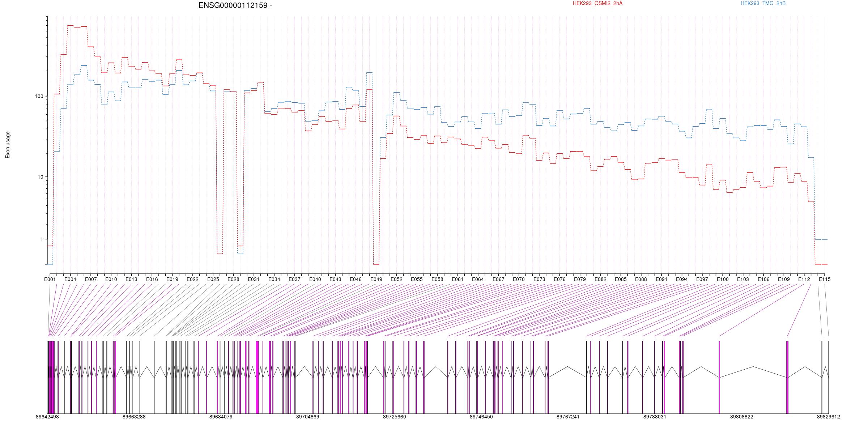Image resolution: width=868 pixels, height=434 pixels.
Task: Click the y-axis tick label 10
Action: tap(40, 177)
